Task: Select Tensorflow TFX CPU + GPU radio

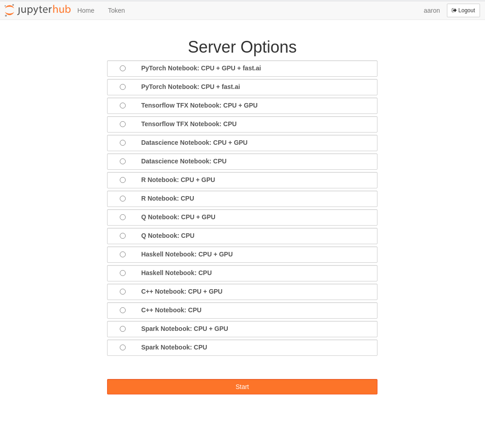Action: coord(122,106)
